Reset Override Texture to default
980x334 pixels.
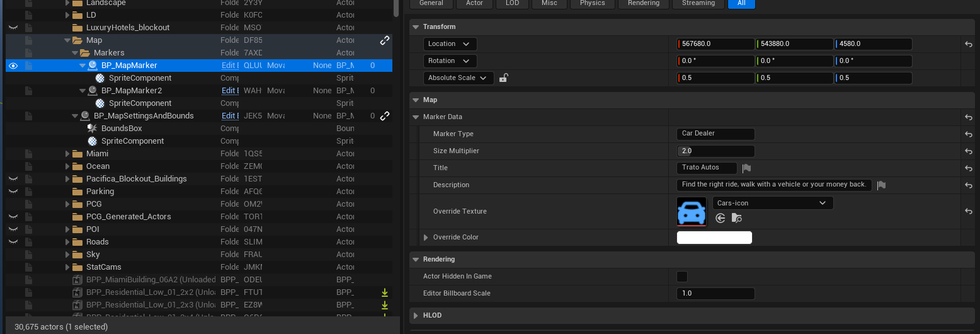969,211
